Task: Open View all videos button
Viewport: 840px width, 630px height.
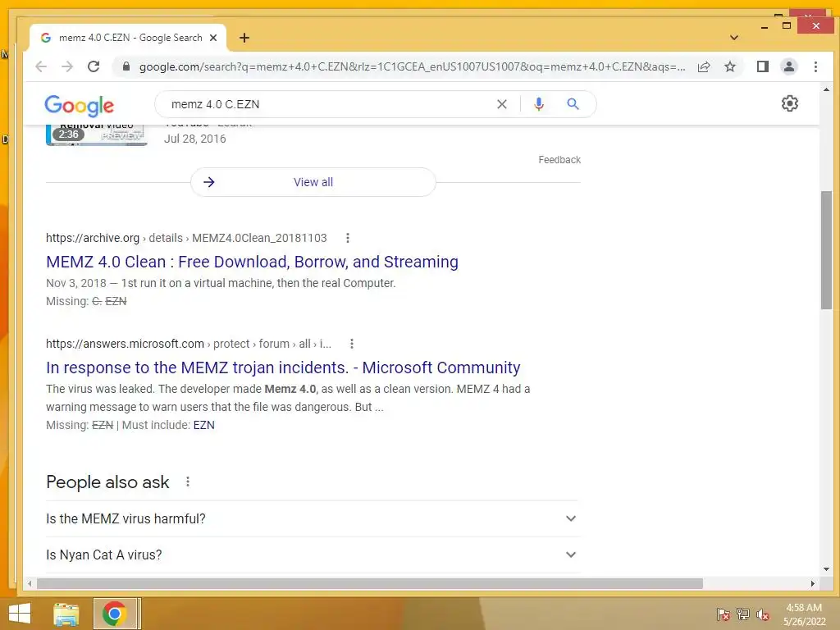Action: coord(313,182)
